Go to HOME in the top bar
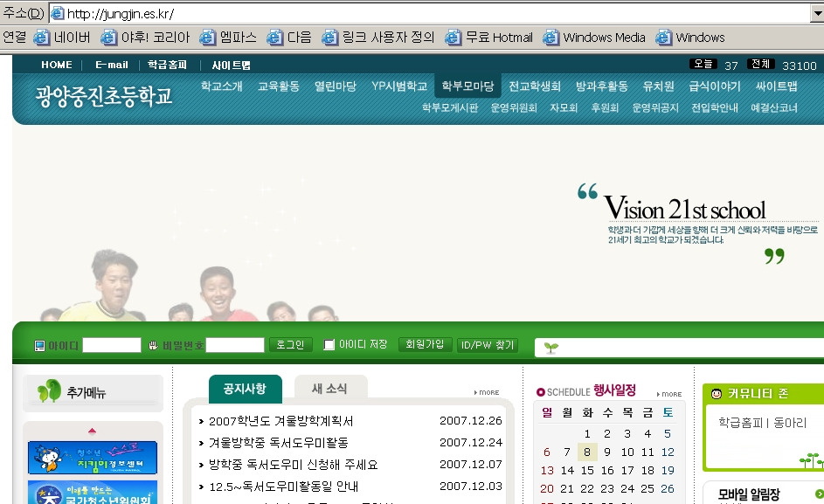Viewport: 824px width, 504px height. [57, 65]
